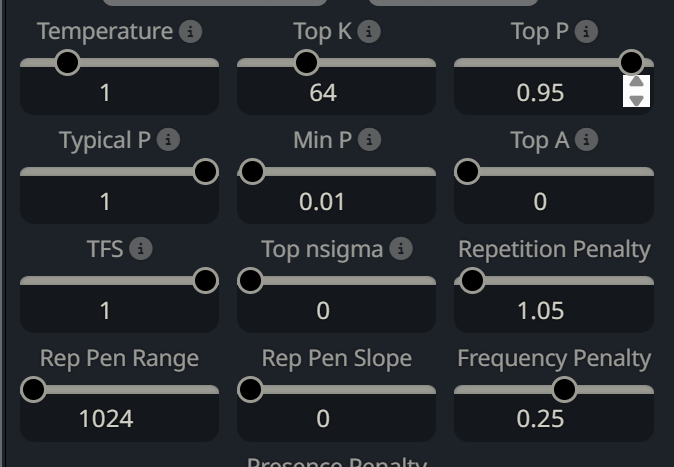Click the Top K info icon
Image resolution: width=674 pixels, height=467 pixels.
[369, 32]
